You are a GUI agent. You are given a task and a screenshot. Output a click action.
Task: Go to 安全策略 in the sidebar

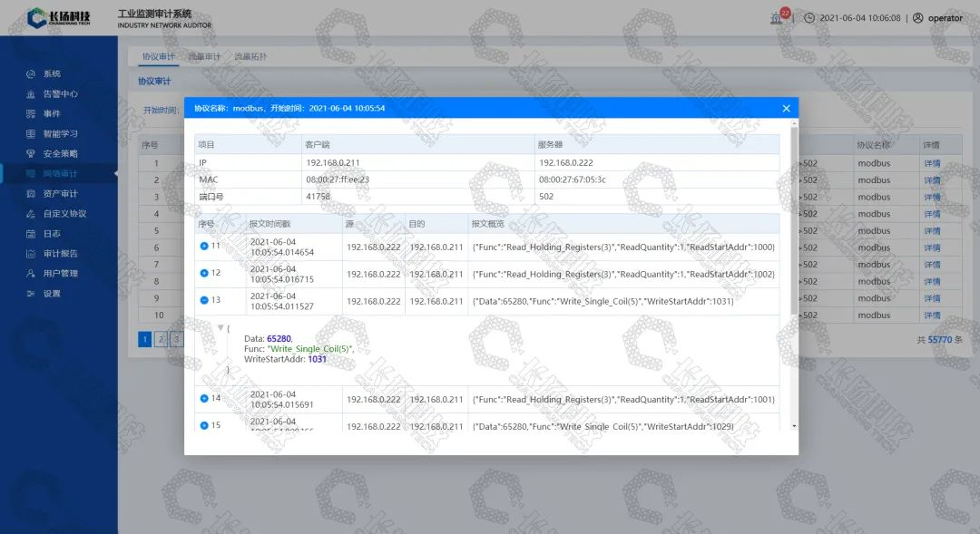pyautogui.click(x=60, y=154)
